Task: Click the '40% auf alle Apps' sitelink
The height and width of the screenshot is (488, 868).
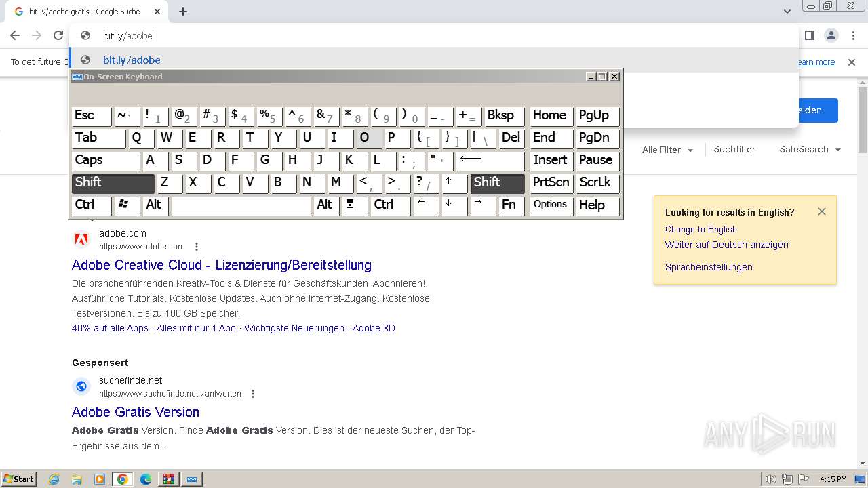Action: pos(110,328)
